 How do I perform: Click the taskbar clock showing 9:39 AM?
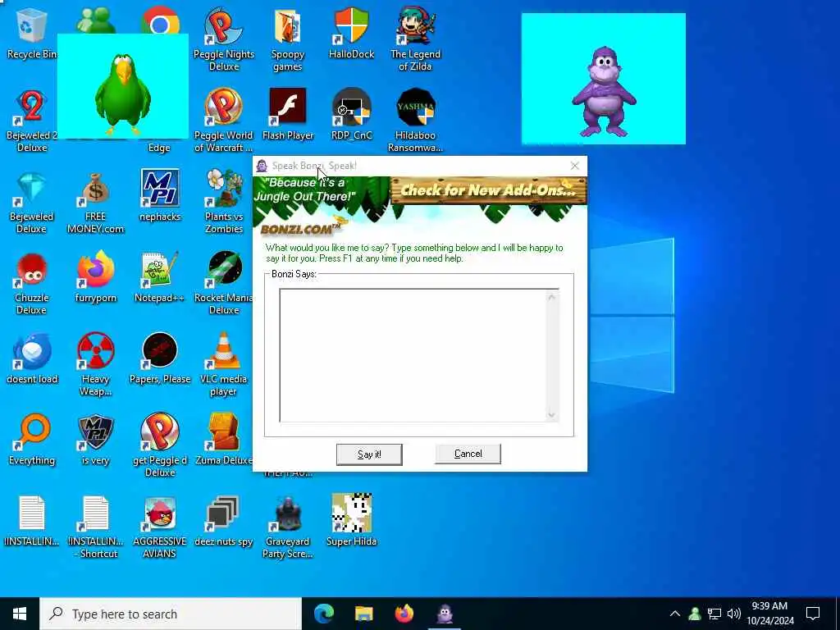(769, 614)
